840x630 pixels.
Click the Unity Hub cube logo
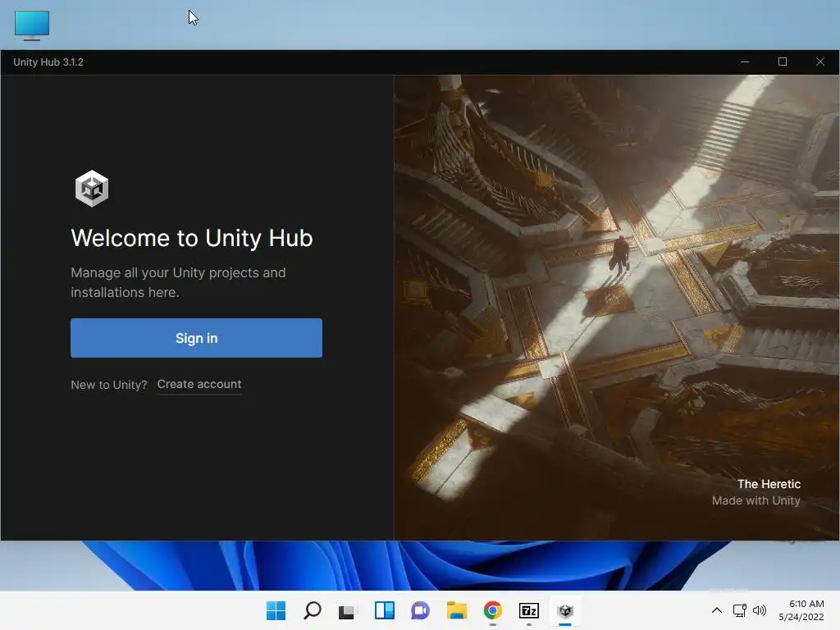(x=92, y=189)
